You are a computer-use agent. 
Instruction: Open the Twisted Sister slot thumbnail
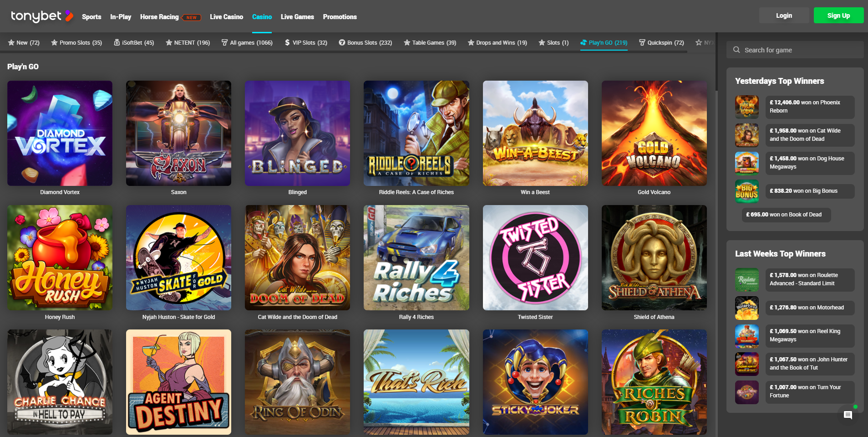coord(535,257)
